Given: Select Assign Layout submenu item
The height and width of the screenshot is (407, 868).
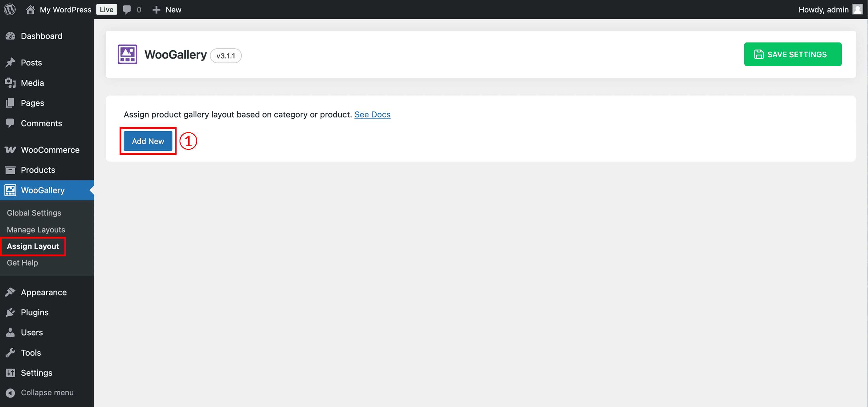Looking at the screenshot, I should click(33, 247).
